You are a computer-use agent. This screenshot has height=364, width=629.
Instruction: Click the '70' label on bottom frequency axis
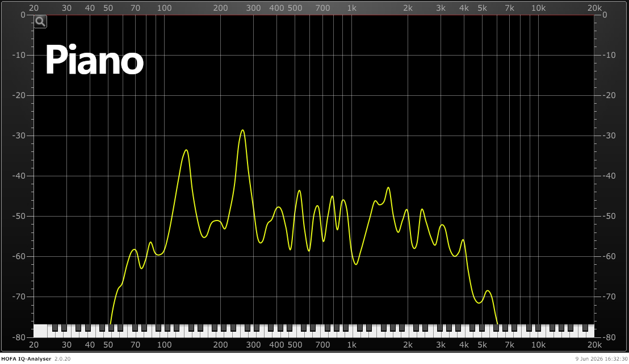click(x=136, y=345)
